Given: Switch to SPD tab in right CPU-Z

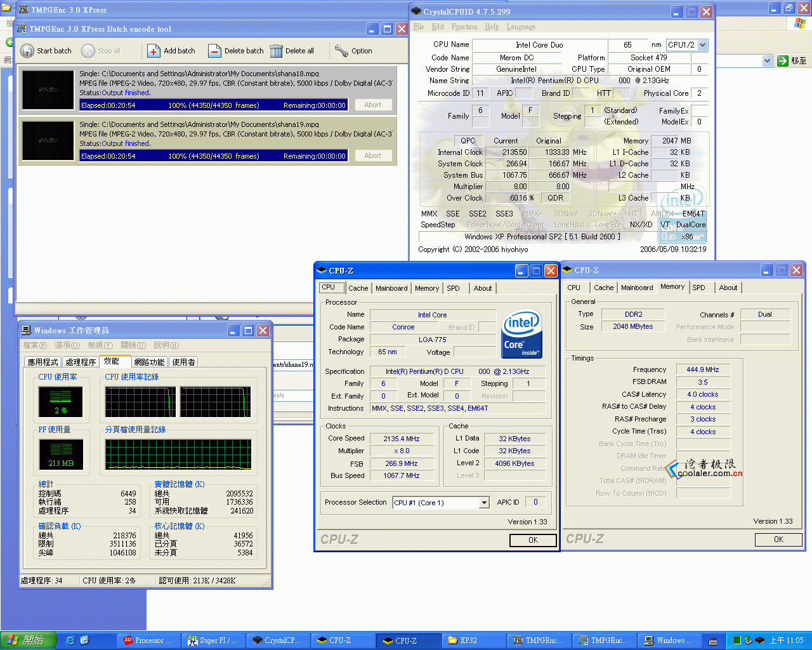Looking at the screenshot, I should (x=698, y=288).
